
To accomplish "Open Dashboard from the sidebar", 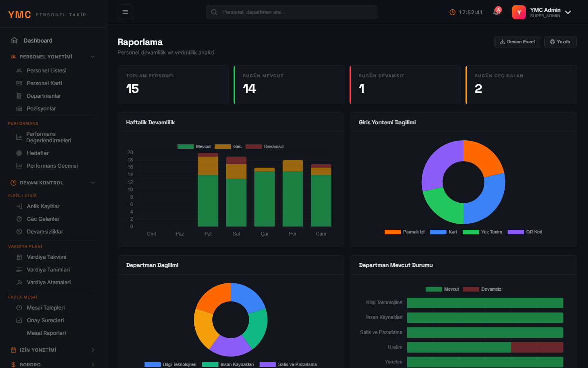I will [x=53, y=40].
